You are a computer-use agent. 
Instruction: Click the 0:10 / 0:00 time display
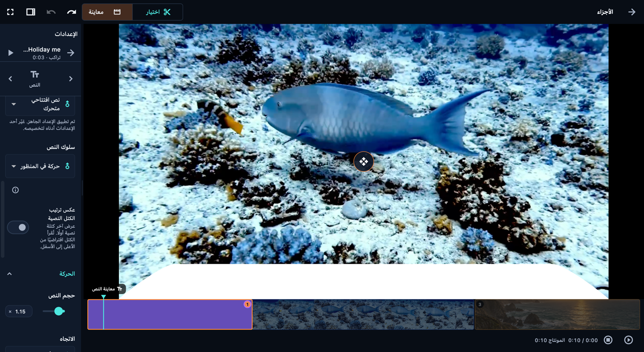coord(583,341)
